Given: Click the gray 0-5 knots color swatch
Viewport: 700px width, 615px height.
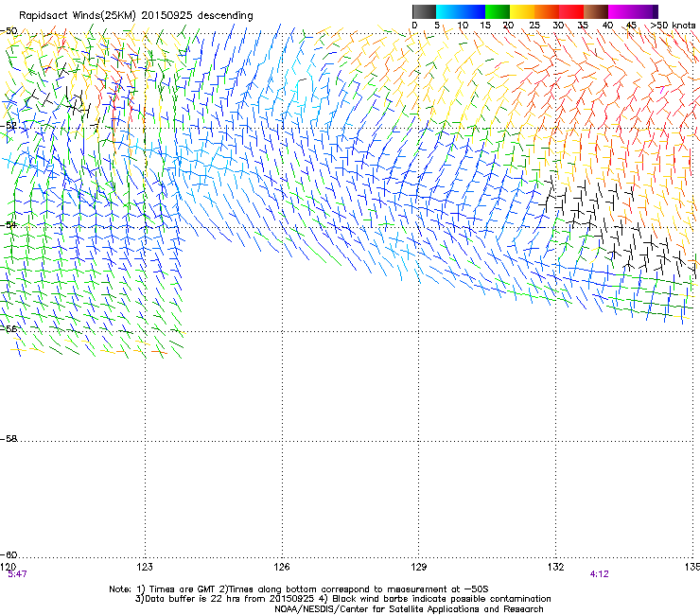Looking at the screenshot, I should (x=424, y=11).
